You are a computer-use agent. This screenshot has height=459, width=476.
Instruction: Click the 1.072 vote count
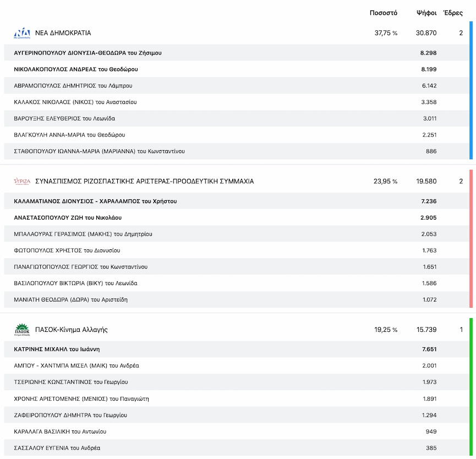(x=430, y=299)
